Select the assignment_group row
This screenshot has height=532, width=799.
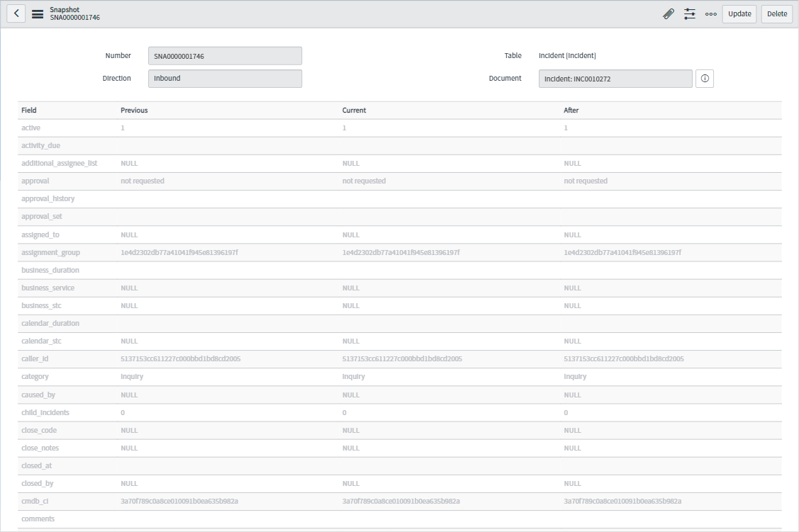50,251
